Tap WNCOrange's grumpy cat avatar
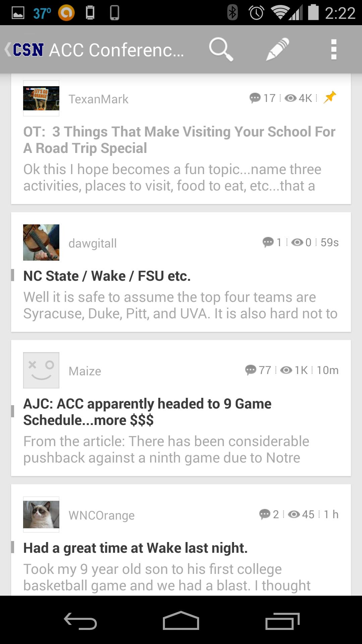362x644 pixels. 41,515
